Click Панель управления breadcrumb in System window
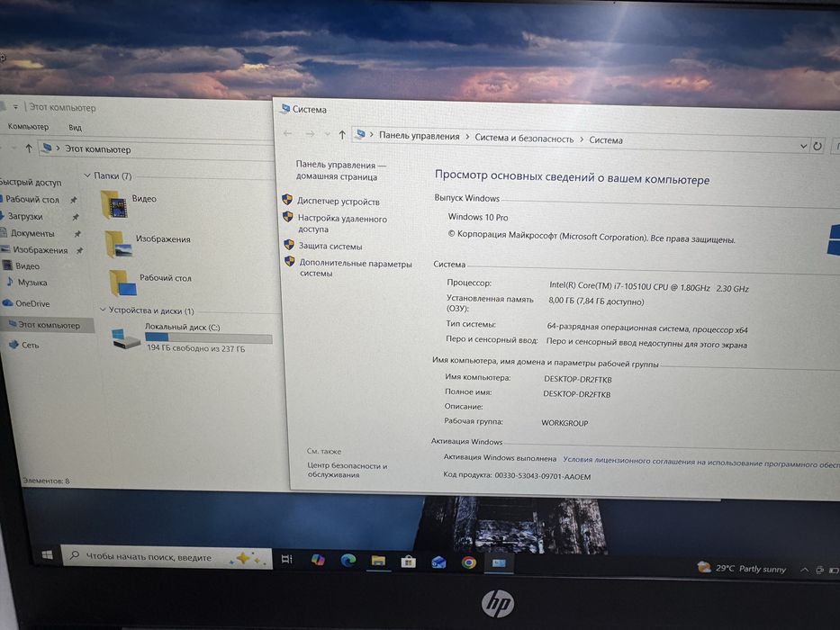Viewport: 840px width, 630px height. [419, 136]
